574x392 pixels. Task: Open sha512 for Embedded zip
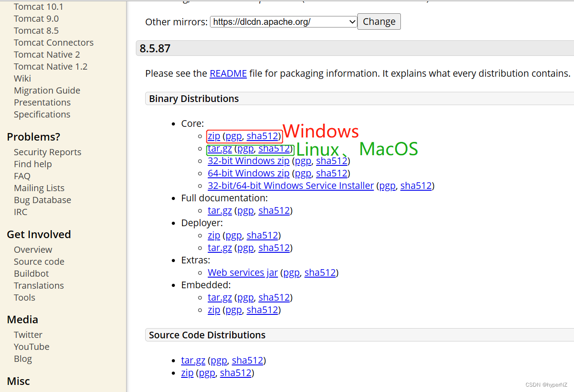tap(262, 310)
